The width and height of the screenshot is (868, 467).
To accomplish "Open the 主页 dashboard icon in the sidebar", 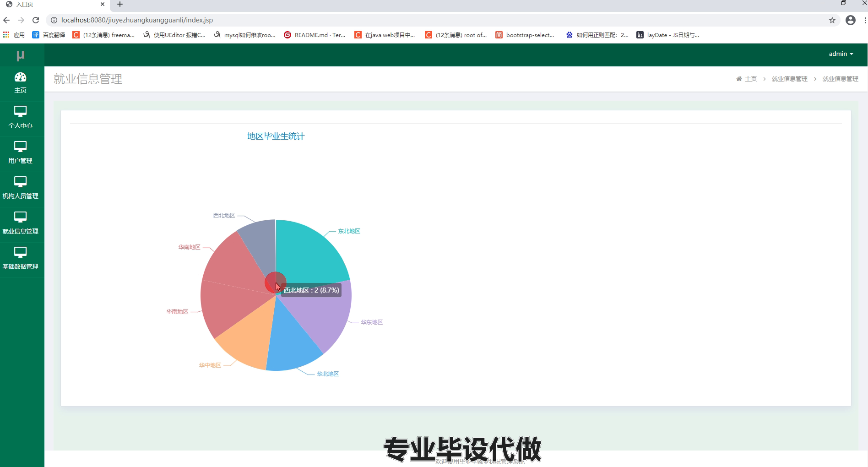I will [x=20, y=77].
